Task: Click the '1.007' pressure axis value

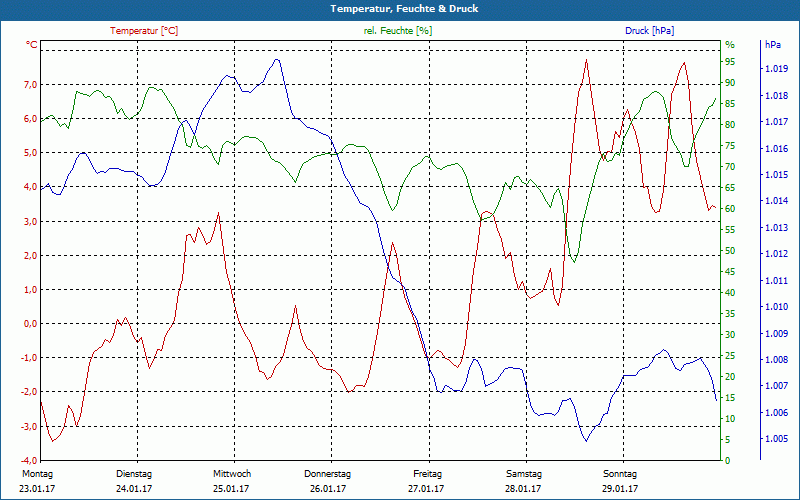Action: tap(777, 386)
